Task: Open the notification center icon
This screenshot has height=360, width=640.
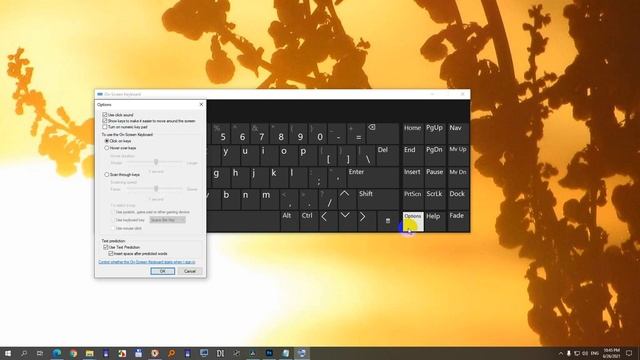Action: [629, 353]
